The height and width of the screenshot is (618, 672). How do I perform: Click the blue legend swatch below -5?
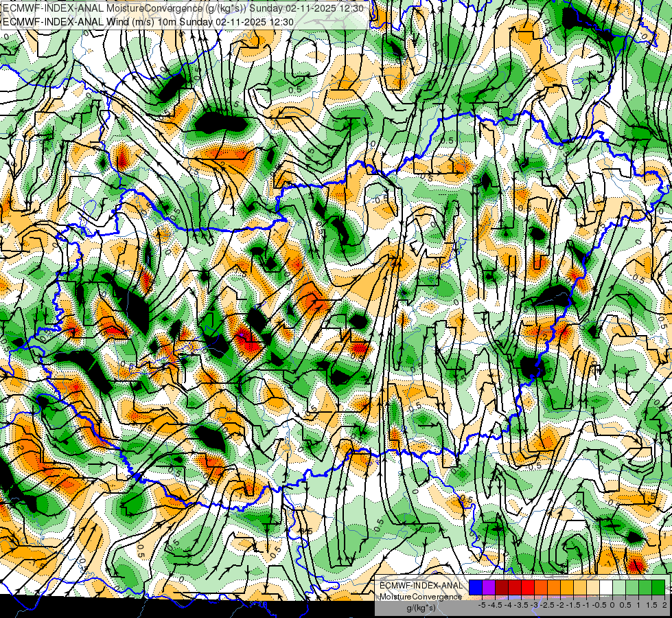tap(476, 588)
